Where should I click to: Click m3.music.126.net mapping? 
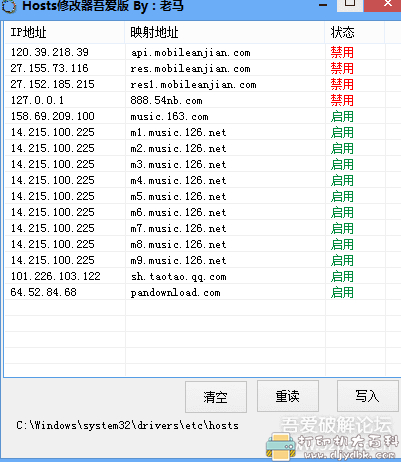[178, 165]
